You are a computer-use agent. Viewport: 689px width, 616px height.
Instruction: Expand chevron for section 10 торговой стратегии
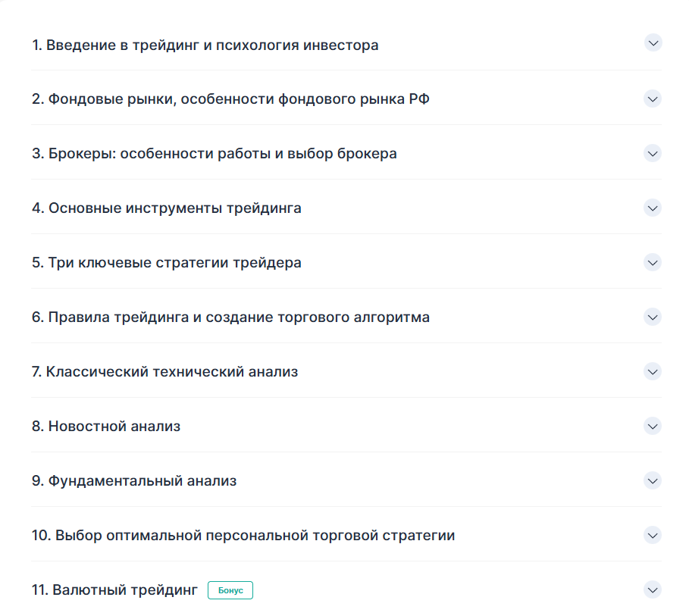click(x=653, y=535)
